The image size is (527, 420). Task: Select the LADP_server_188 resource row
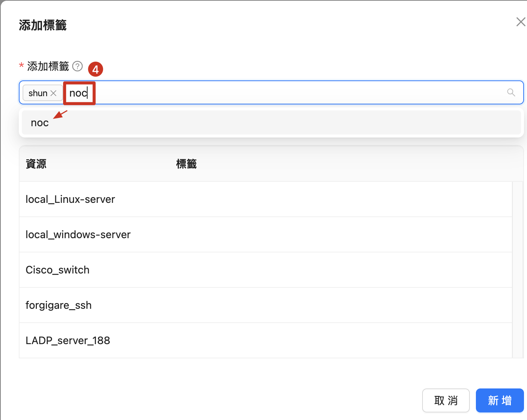[68, 340]
